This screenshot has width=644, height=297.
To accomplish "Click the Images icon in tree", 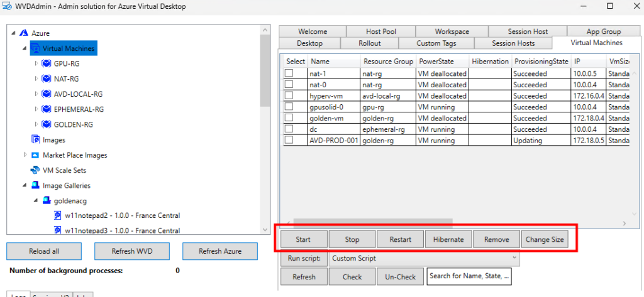I will pos(35,140).
